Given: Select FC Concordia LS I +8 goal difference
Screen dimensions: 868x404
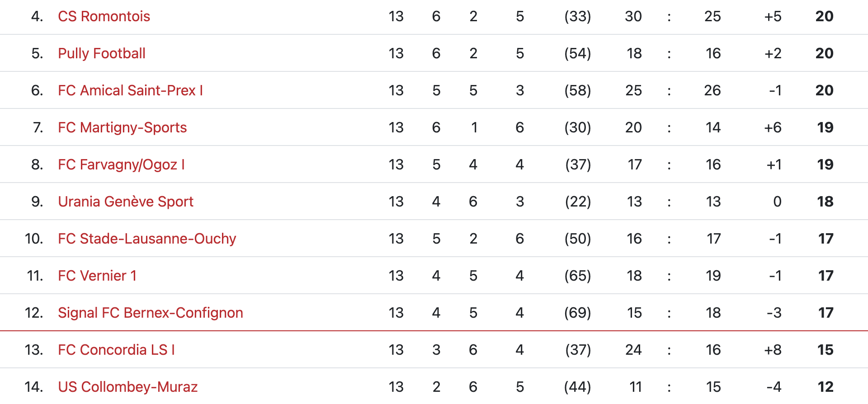Looking at the screenshot, I should coord(773,350).
